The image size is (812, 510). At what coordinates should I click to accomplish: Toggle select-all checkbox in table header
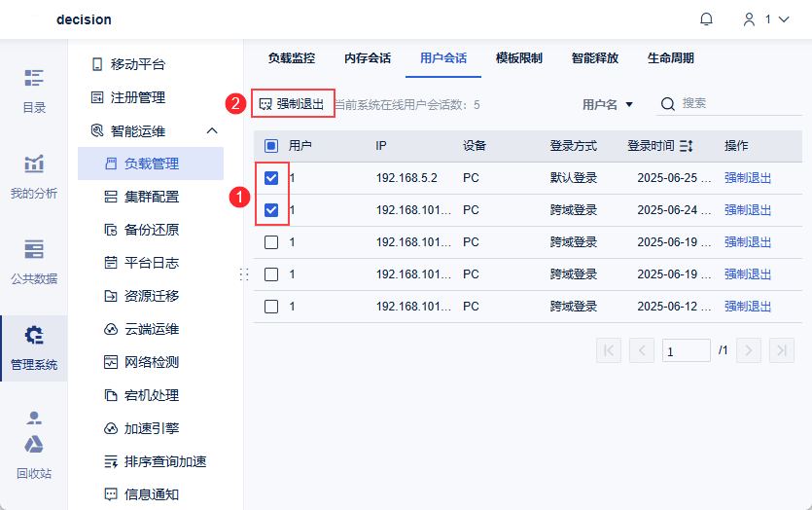[x=271, y=146]
